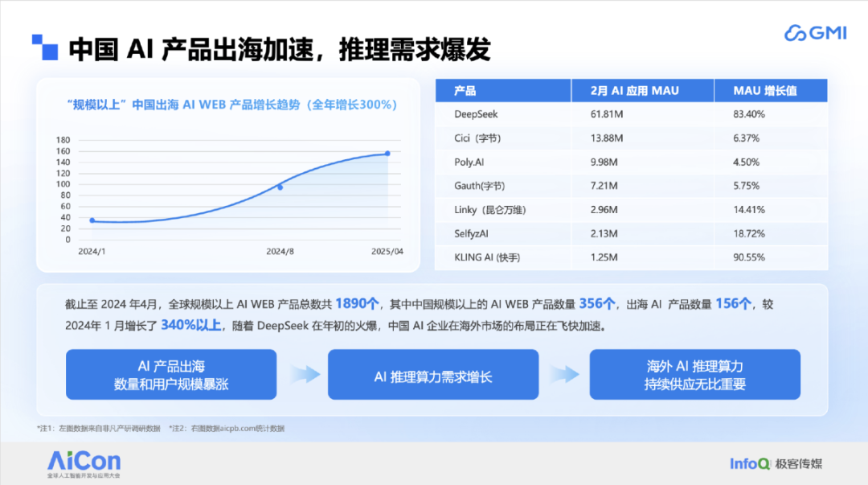Click the '2.96M' MAU value

point(604,209)
